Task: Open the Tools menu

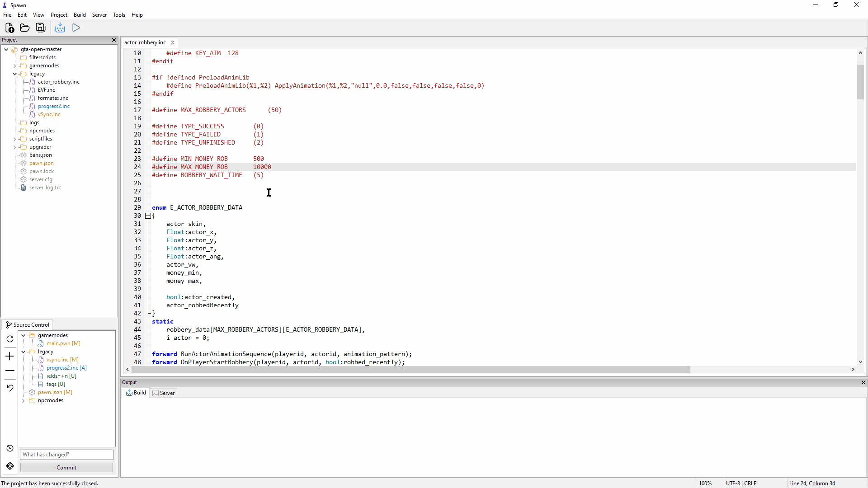Action: pyautogui.click(x=119, y=15)
